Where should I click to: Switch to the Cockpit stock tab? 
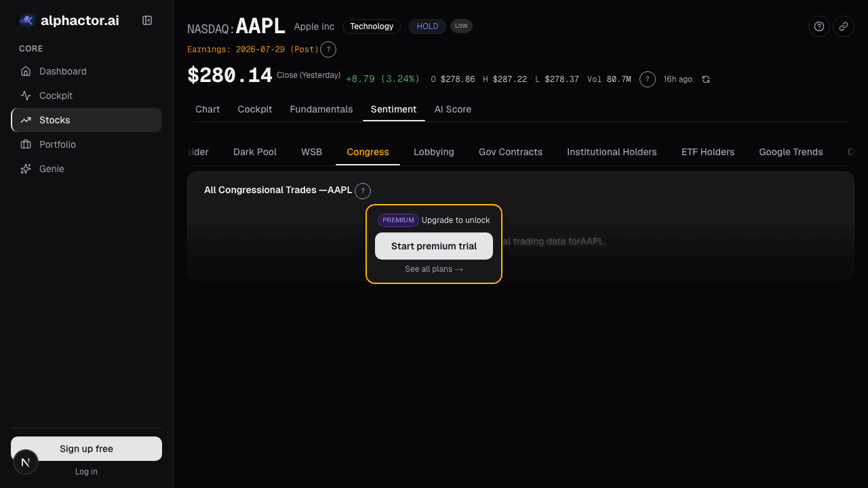point(255,109)
